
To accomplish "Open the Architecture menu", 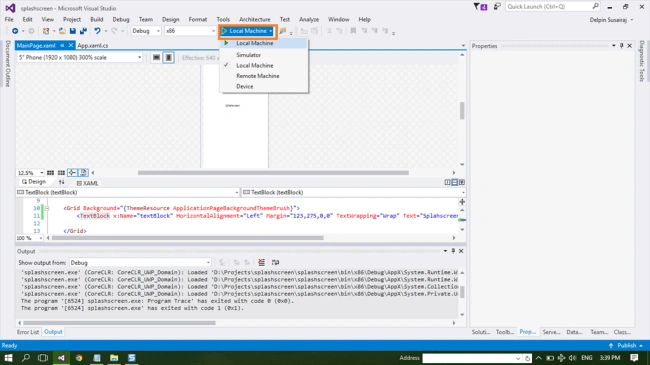I will 255,19.
